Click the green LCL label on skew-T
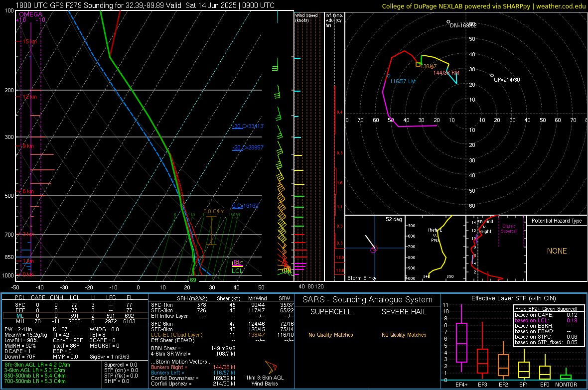 click(237, 271)
